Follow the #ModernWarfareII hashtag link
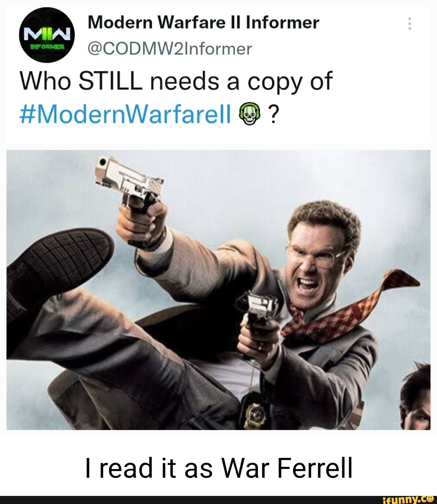Screen dimensions: 437x504 tap(125, 114)
